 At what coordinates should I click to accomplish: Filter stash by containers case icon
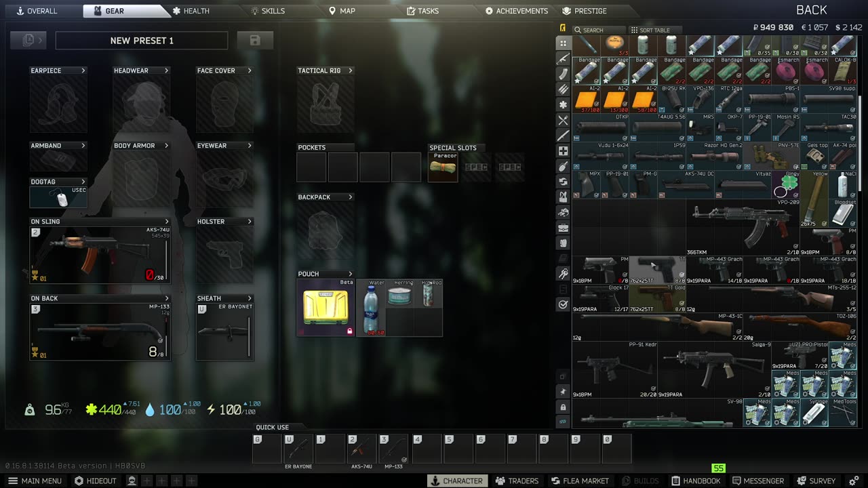click(563, 228)
